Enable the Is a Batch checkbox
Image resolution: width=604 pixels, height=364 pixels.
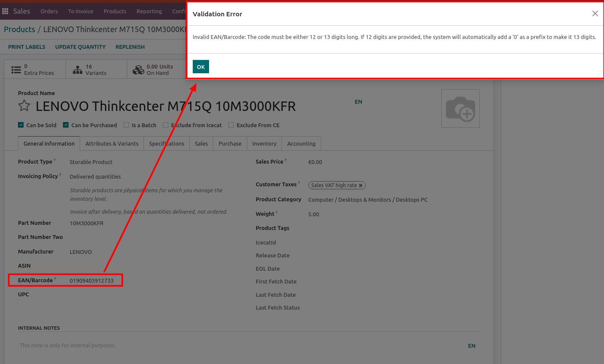pos(126,125)
